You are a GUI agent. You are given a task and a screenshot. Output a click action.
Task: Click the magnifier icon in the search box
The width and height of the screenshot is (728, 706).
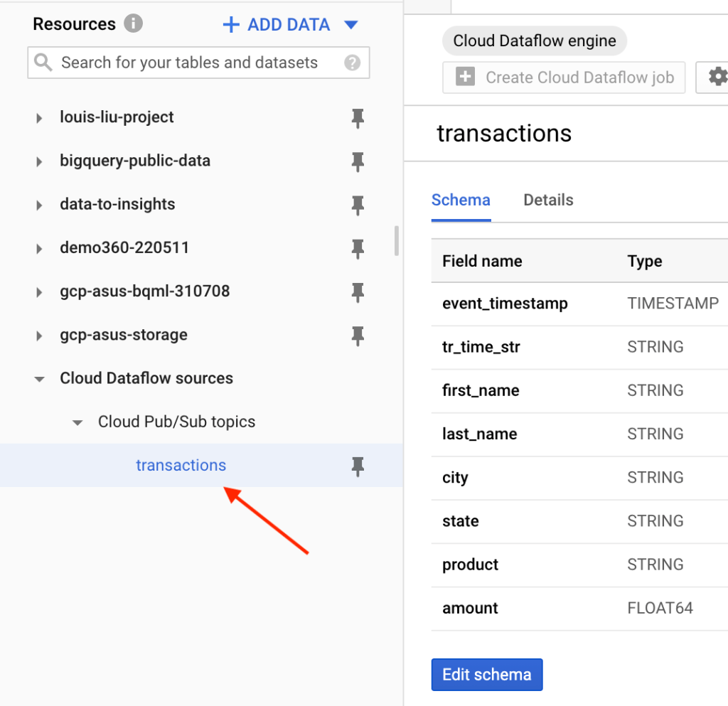43,63
